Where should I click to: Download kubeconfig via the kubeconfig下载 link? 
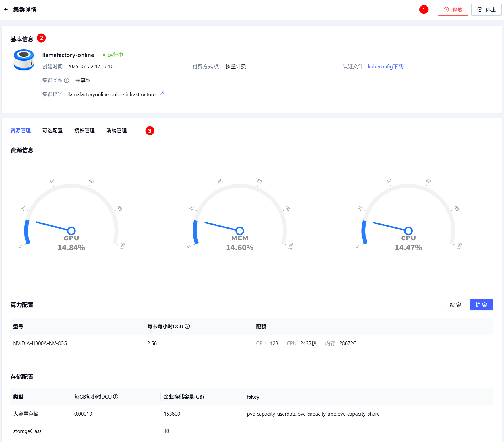[385, 67]
